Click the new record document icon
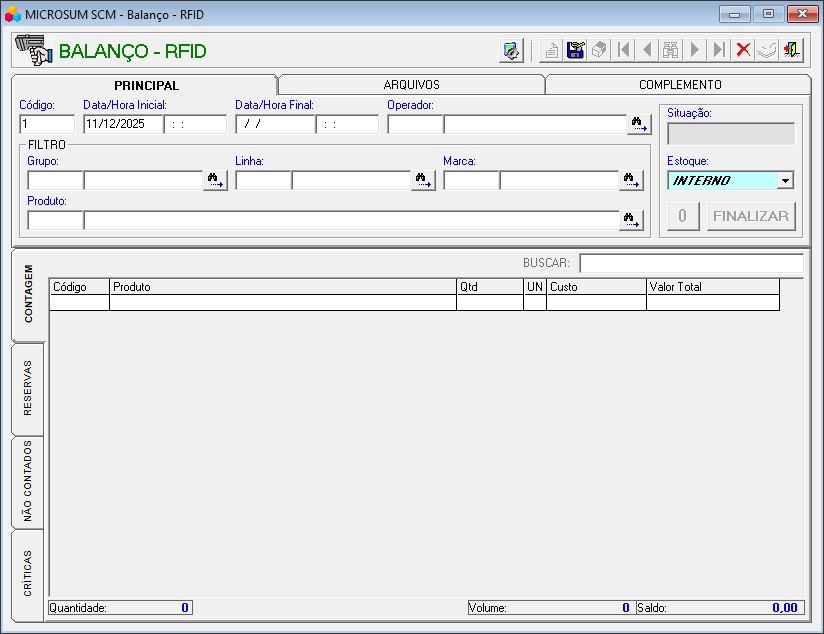The height and width of the screenshot is (634, 824). (551, 50)
